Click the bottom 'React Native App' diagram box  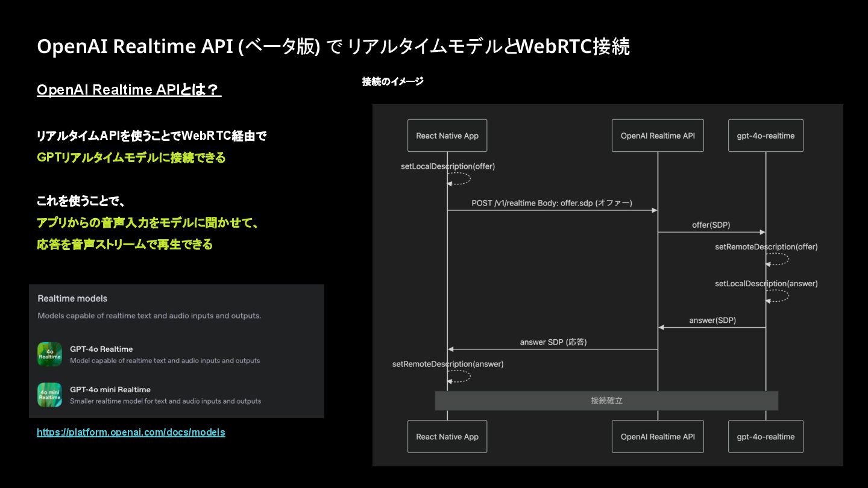coord(447,437)
